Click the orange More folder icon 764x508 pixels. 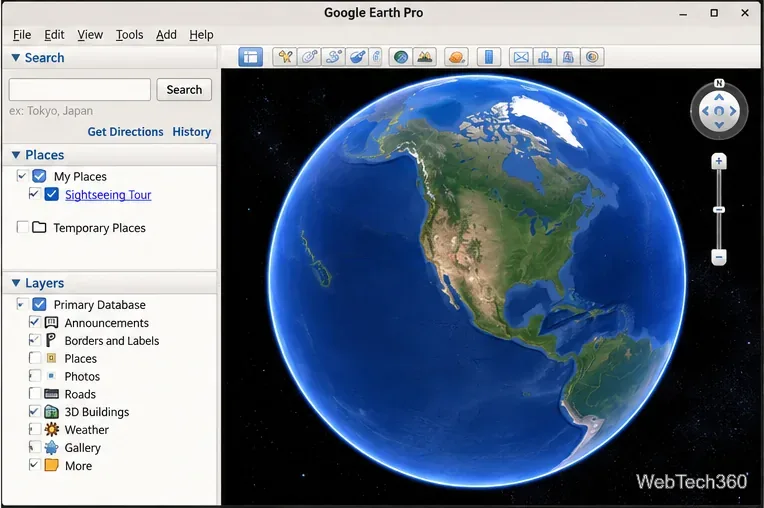point(51,465)
